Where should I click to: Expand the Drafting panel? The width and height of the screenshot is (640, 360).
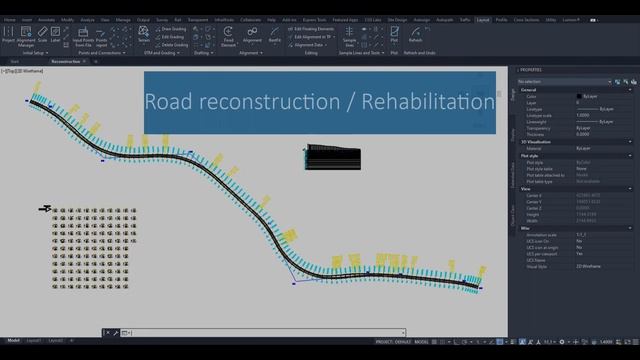(x=203, y=53)
